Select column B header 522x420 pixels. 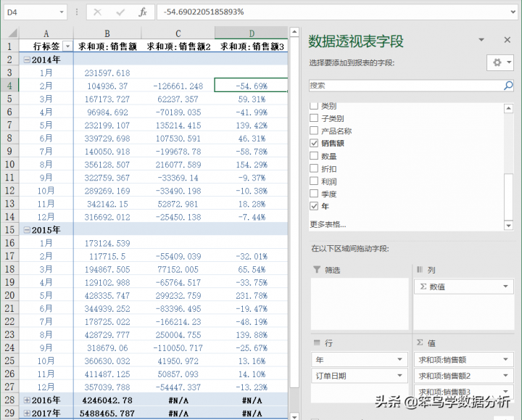(107, 33)
